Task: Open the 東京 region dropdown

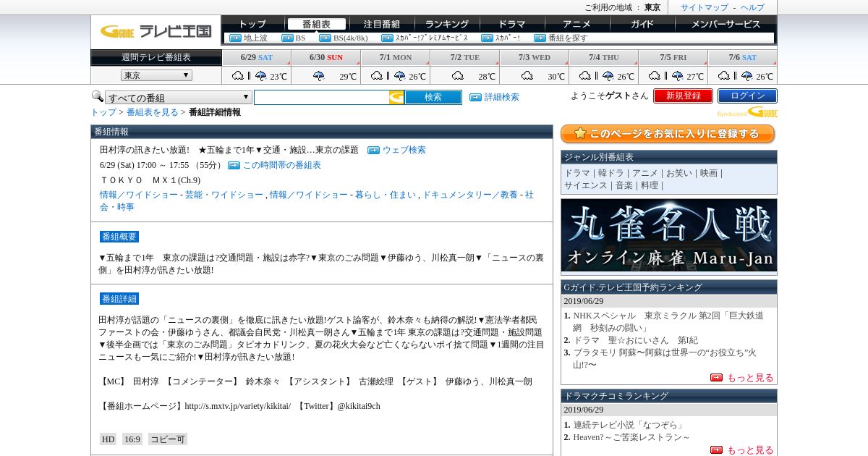Action: 156,75
